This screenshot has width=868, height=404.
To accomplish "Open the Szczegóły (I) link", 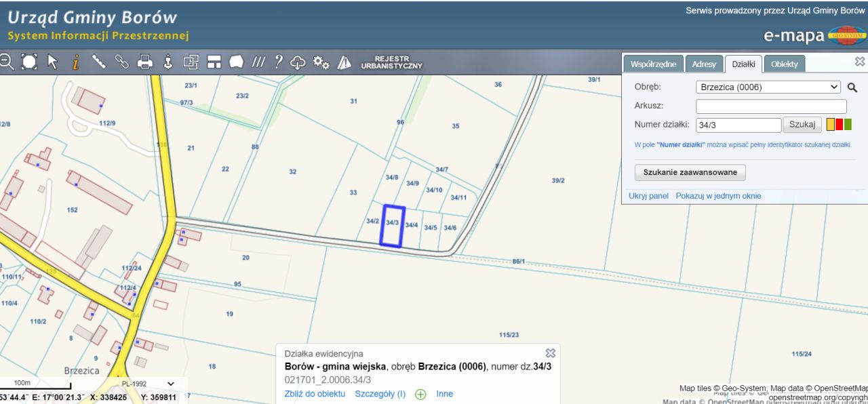I will [380, 394].
